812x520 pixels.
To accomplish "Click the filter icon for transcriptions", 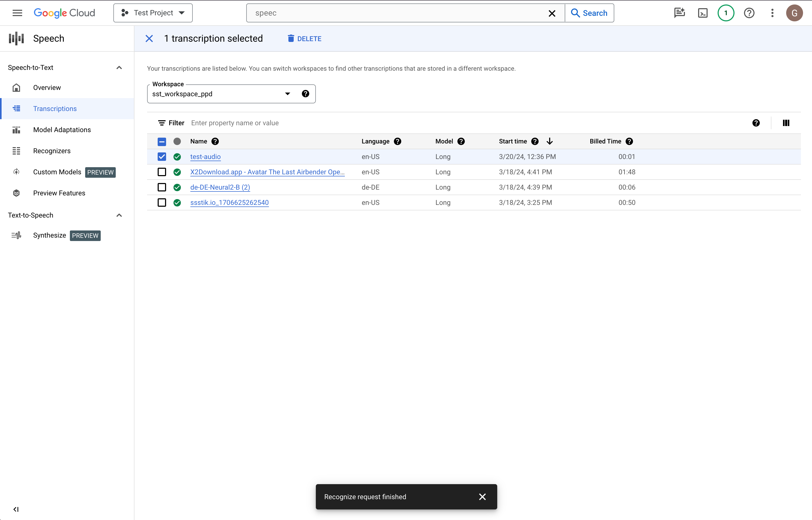I will point(162,123).
